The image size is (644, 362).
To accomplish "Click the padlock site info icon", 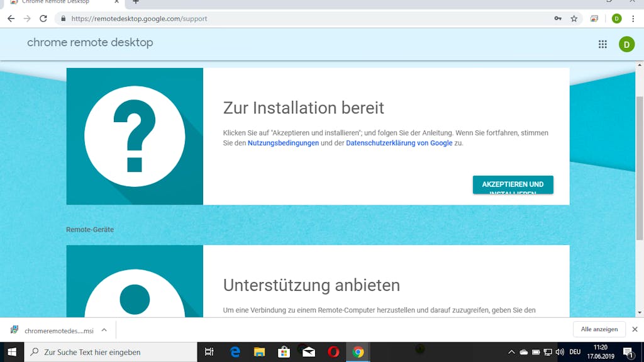I will (63, 18).
